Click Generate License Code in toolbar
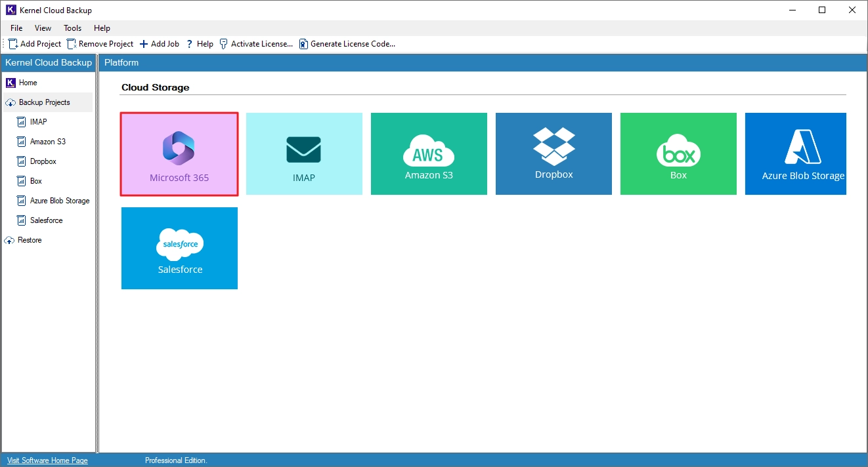The width and height of the screenshot is (868, 467). tap(347, 44)
